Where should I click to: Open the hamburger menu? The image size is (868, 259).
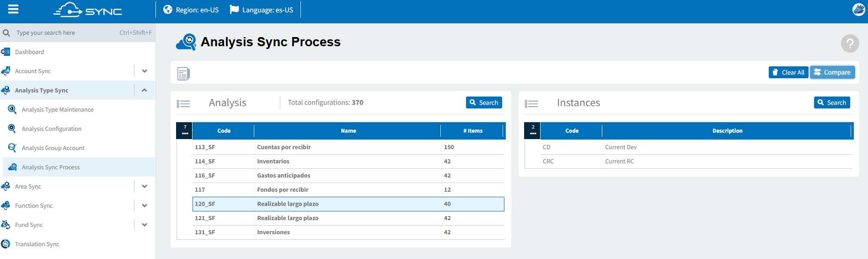coord(13,9)
